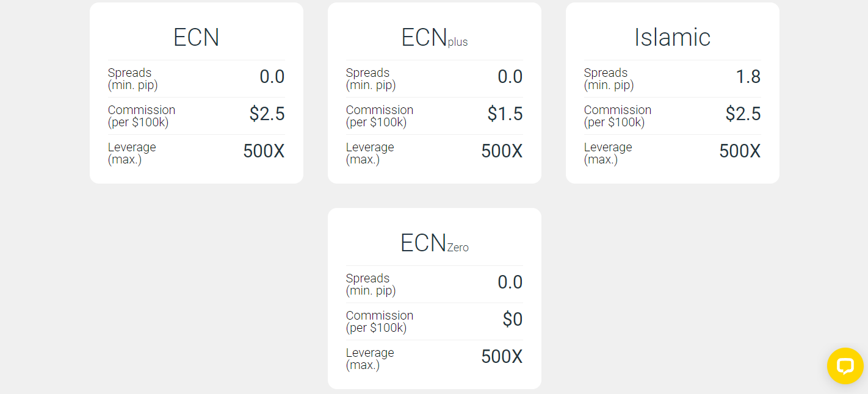Click the ECN card 500X leverage value
Screen dimensions: 868x394
[264, 151]
